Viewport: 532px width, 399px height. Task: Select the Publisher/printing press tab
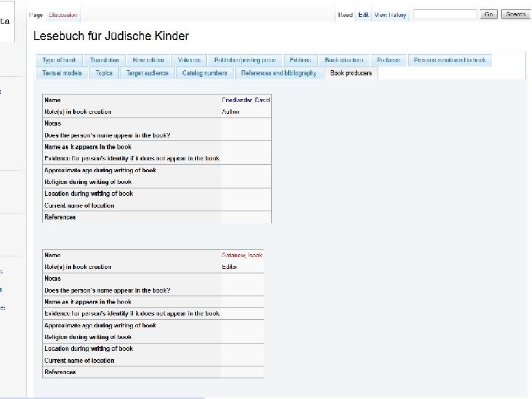click(245, 60)
